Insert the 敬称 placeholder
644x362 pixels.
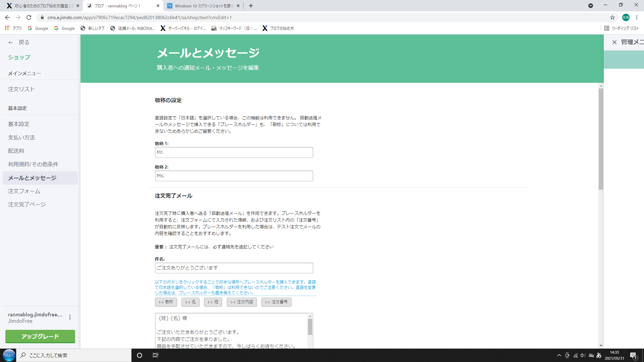[x=166, y=302]
